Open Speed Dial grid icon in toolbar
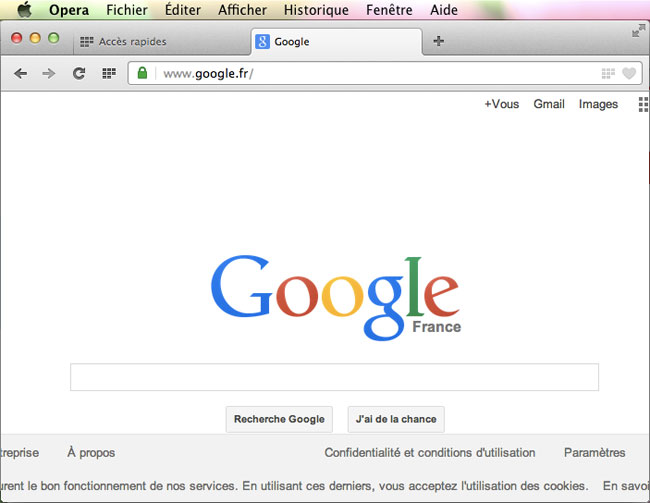Viewport: 650px width, 503px height. tap(109, 73)
